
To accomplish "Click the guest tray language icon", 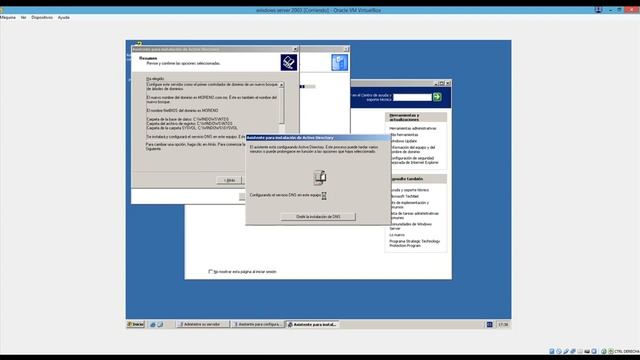I will pos(489,324).
